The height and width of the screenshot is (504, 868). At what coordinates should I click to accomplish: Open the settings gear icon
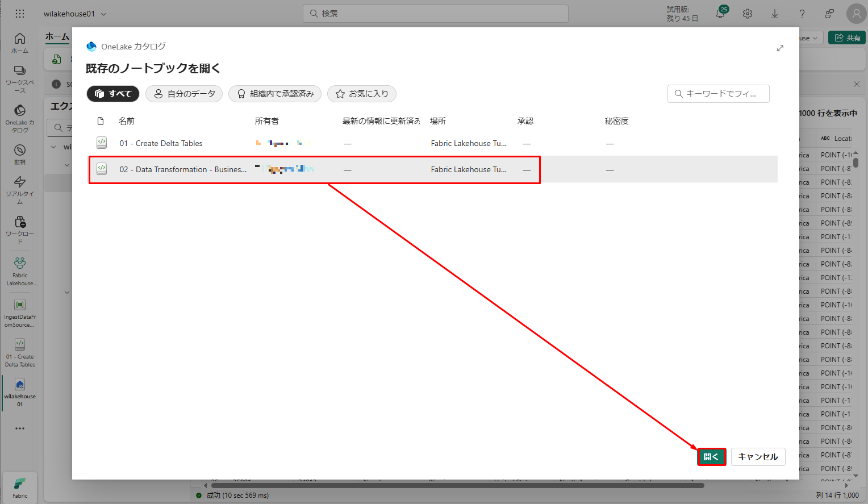(x=748, y=14)
